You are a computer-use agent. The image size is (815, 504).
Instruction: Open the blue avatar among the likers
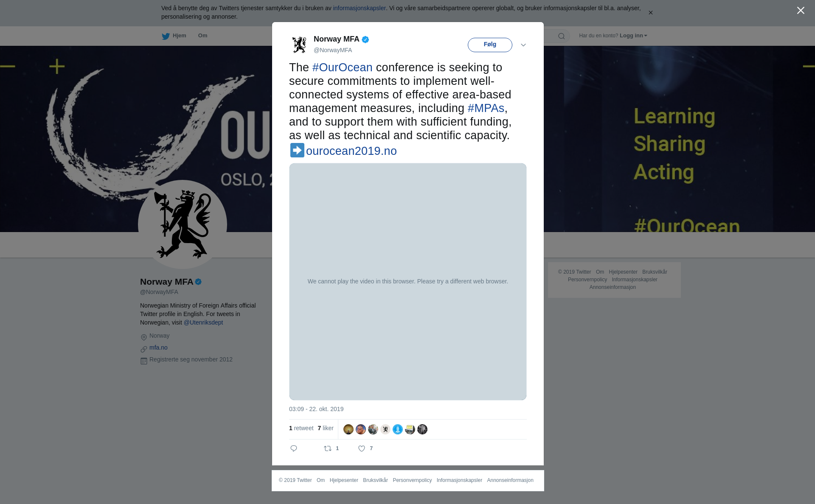398,429
